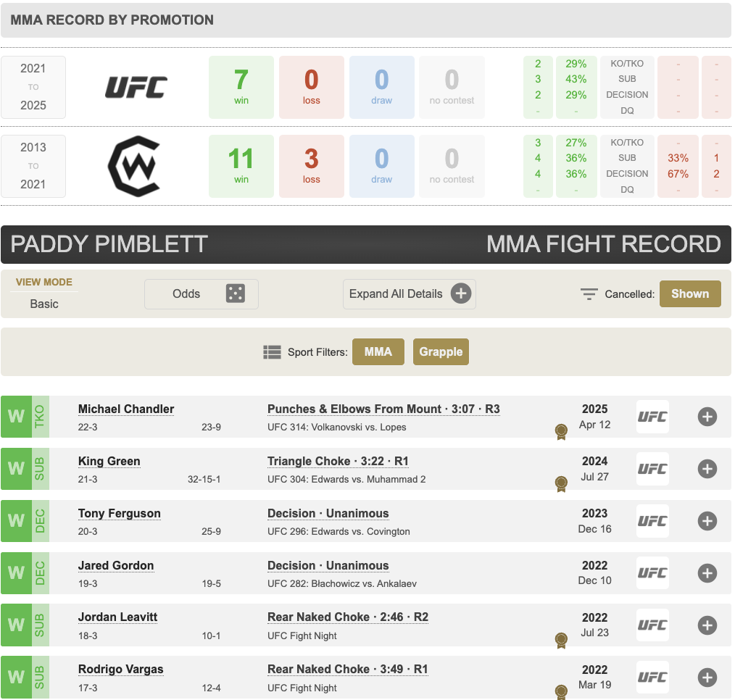The width and height of the screenshot is (735, 700).
Task: Click UFC 282: Błachowicz vs. Ankalaev event
Action: click(x=341, y=584)
